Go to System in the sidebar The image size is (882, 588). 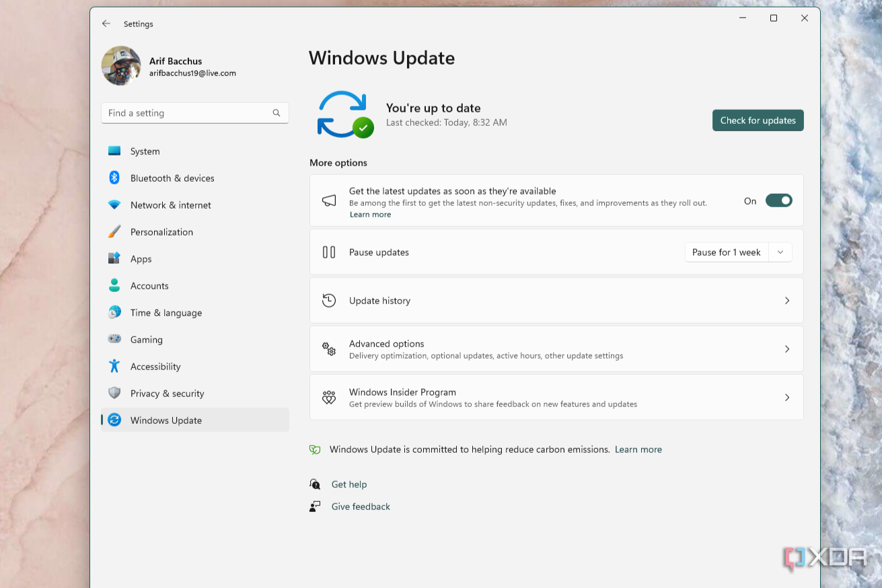(x=195, y=151)
